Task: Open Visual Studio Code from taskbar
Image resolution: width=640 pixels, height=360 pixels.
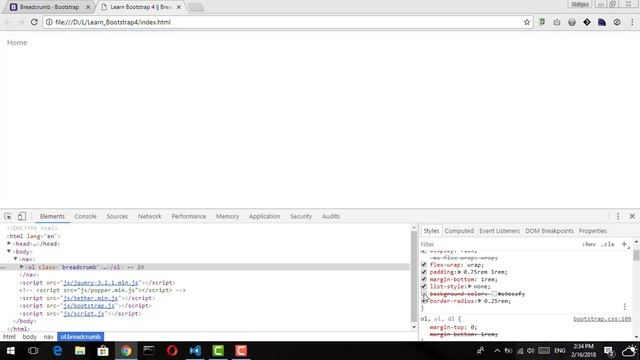Action: point(195,351)
